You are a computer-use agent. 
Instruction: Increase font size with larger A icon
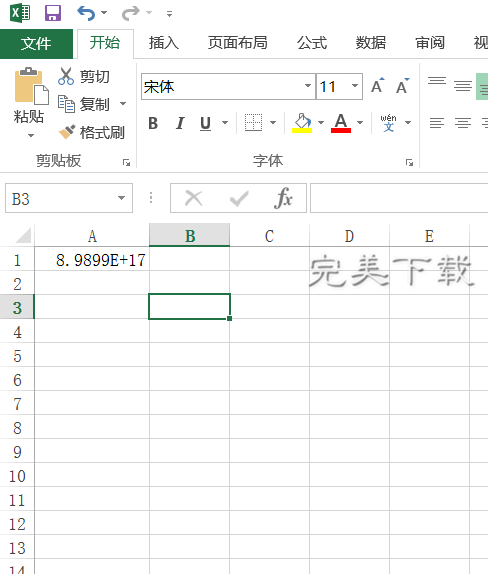pyautogui.click(x=377, y=86)
